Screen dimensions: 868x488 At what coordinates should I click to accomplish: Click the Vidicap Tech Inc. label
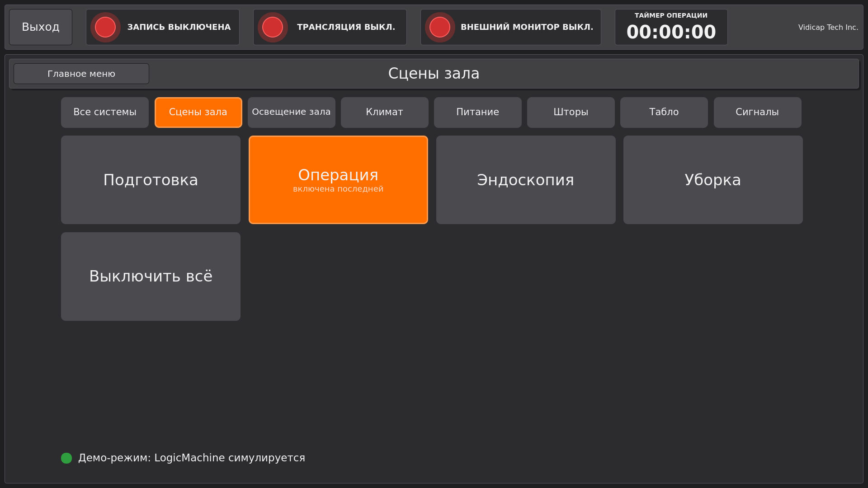click(x=828, y=28)
